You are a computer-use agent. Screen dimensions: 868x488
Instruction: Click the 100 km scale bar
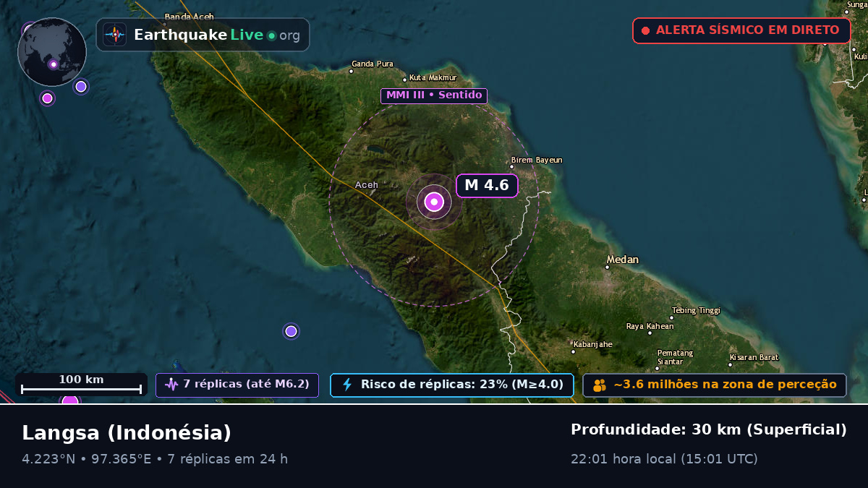81,385
